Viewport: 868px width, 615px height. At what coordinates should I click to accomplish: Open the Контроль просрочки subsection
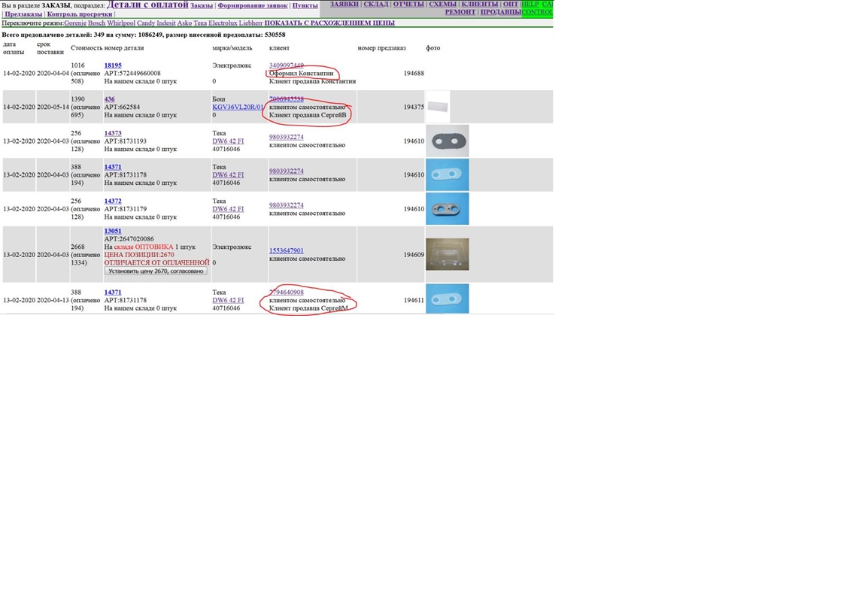click(x=80, y=14)
